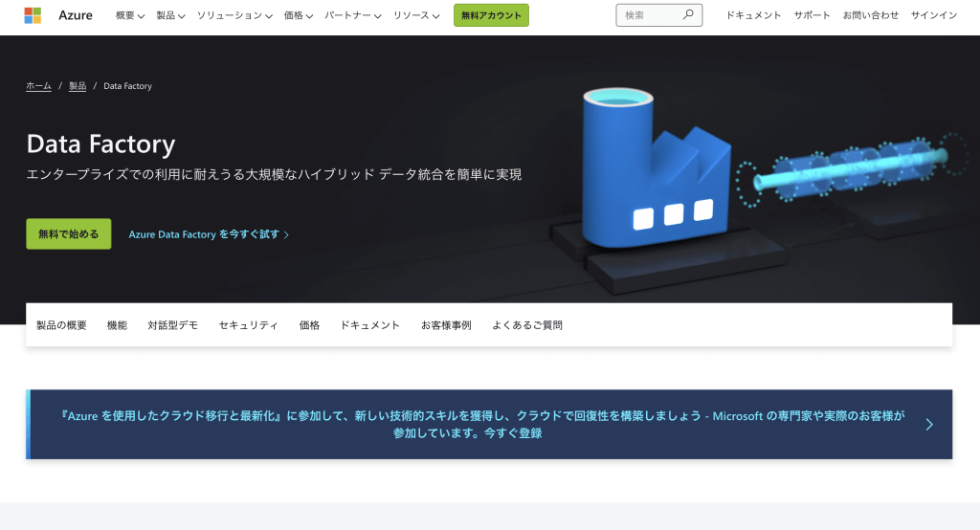Go to 製品 breadcrumb link
This screenshot has width=980, height=530.
point(78,86)
